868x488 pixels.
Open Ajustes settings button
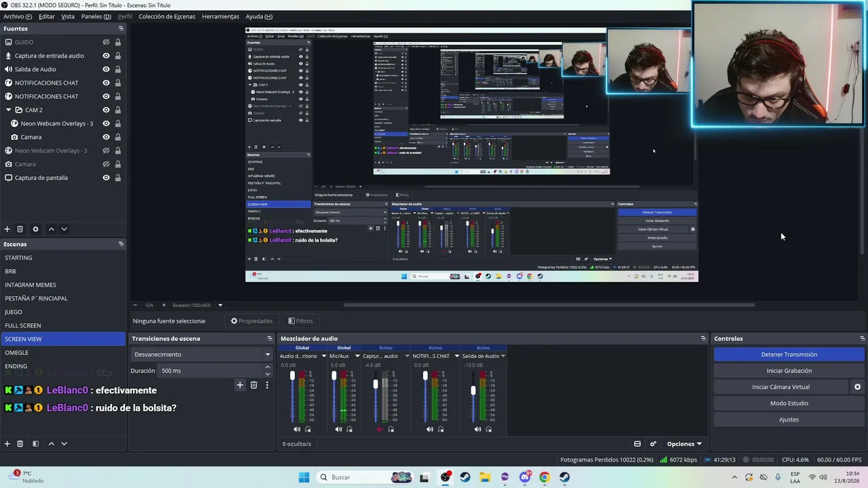[789, 420]
